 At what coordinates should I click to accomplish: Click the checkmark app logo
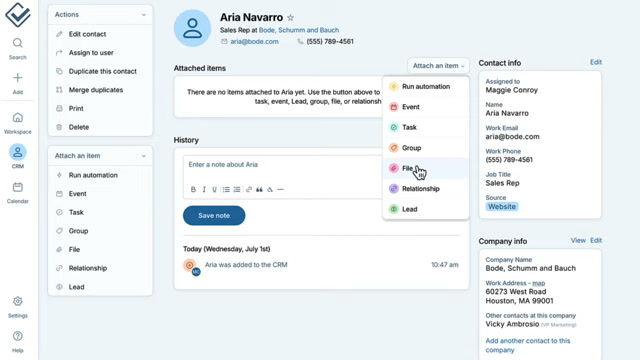18,15
